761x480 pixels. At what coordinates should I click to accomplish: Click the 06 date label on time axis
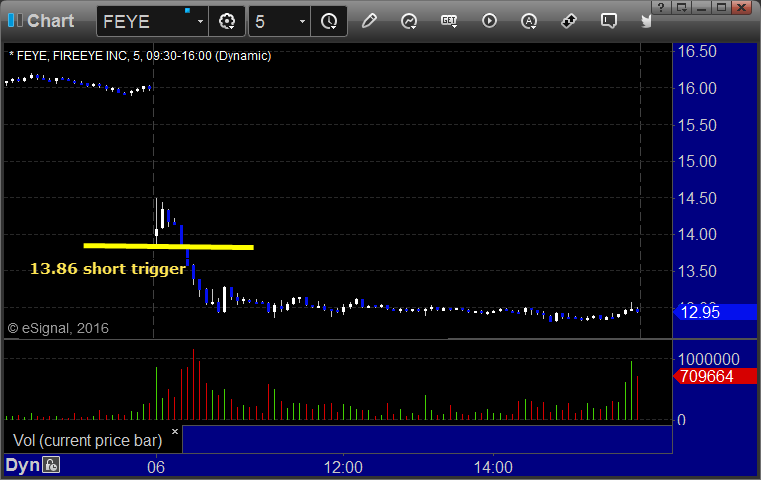tap(156, 467)
